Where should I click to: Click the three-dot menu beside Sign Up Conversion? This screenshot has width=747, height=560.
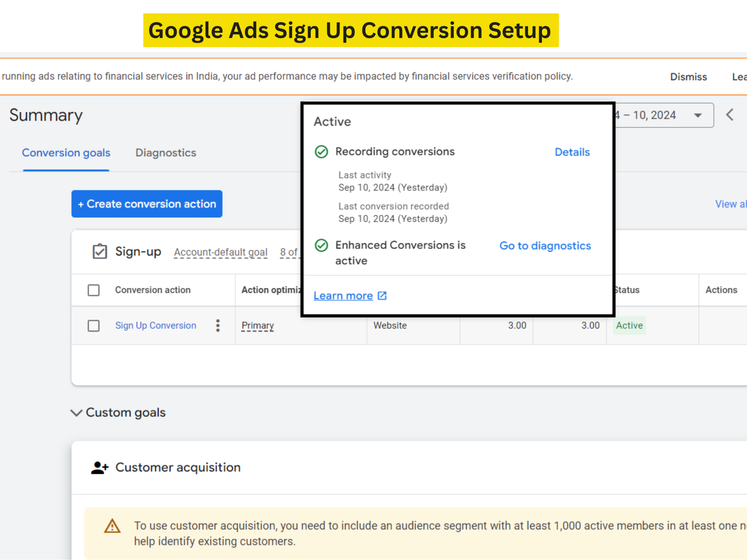click(218, 325)
